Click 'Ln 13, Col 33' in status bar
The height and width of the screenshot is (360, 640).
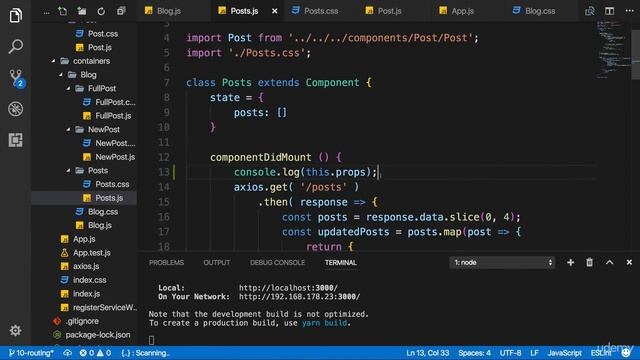[427, 353]
